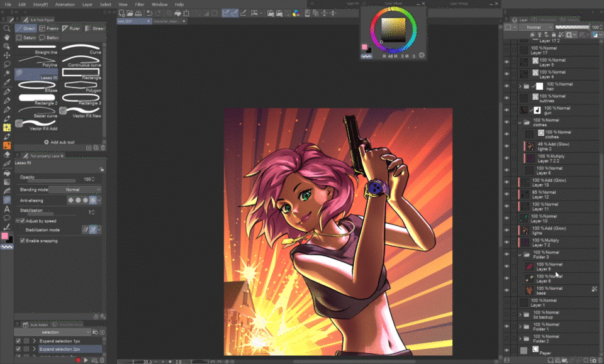This screenshot has width=604, height=364.
Task: Open the Filter menu
Action: click(x=140, y=4)
